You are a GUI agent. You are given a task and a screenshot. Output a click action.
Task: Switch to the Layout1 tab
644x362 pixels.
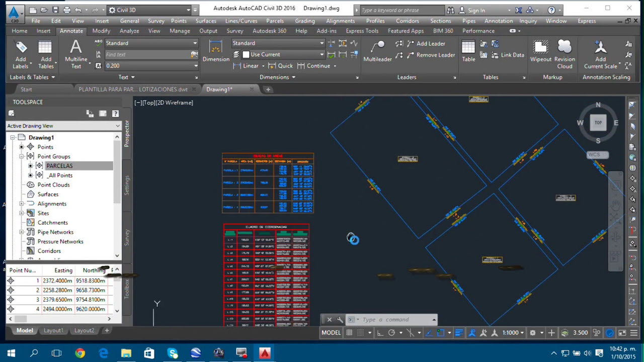point(53,331)
